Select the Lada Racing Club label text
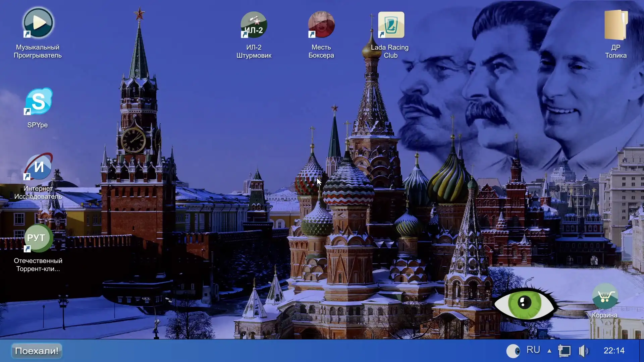Image resolution: width=644 pixels, height=362 pixels. (x=390, y=51)
